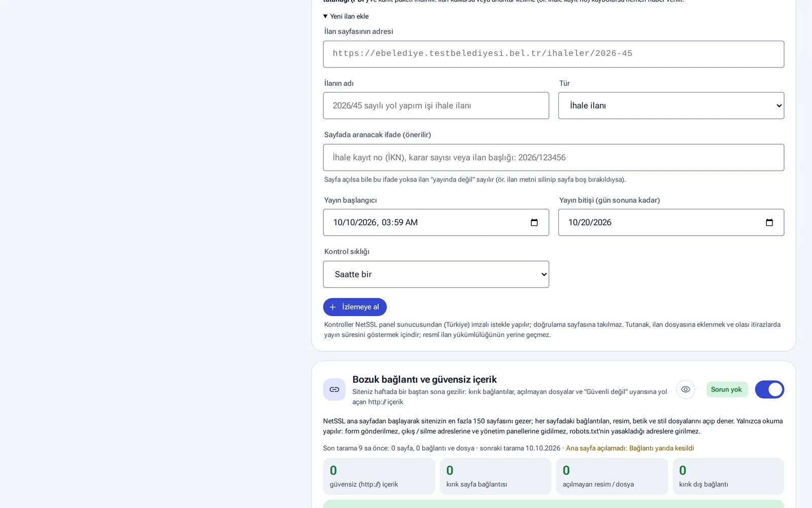Screen dimensions: 812x508
Task: Open calendar picker for Yayın bitişi
Action: pyautogui.click(x=769, y=223)
